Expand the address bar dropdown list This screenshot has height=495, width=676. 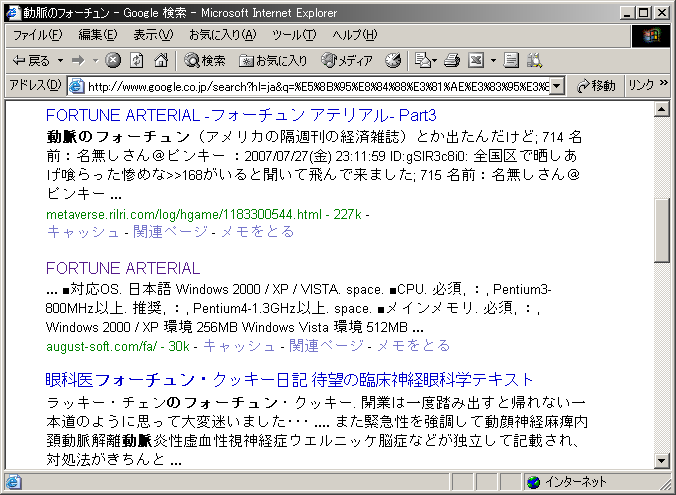tap(557, 87)
